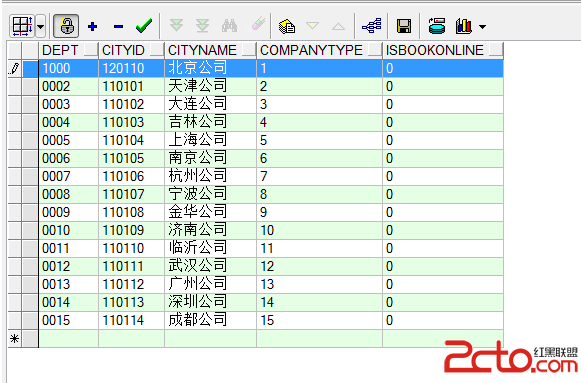Open DEPT column header sort box
The image size is (581, 383).
(91, 50)
